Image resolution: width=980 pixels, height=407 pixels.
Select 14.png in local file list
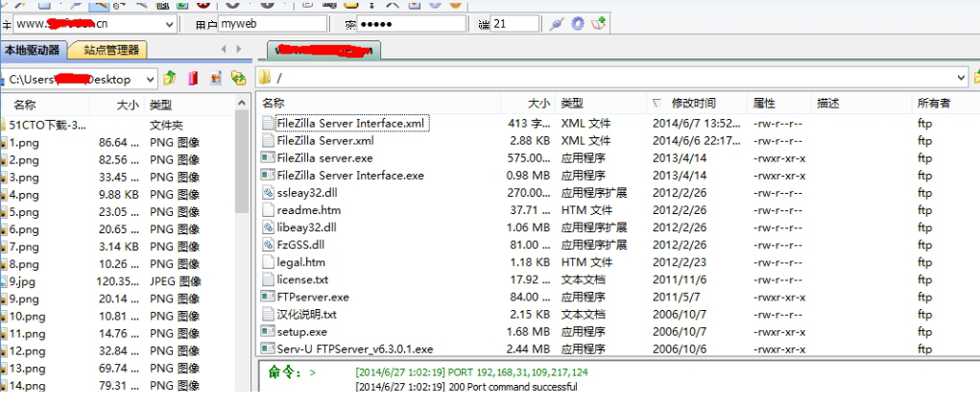tap(27, 386)
